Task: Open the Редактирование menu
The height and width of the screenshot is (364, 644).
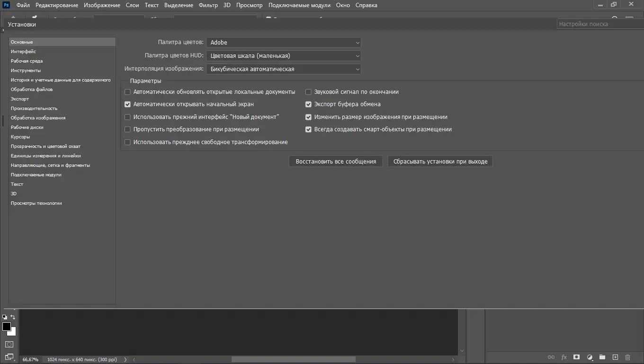Action: [57, 5]
